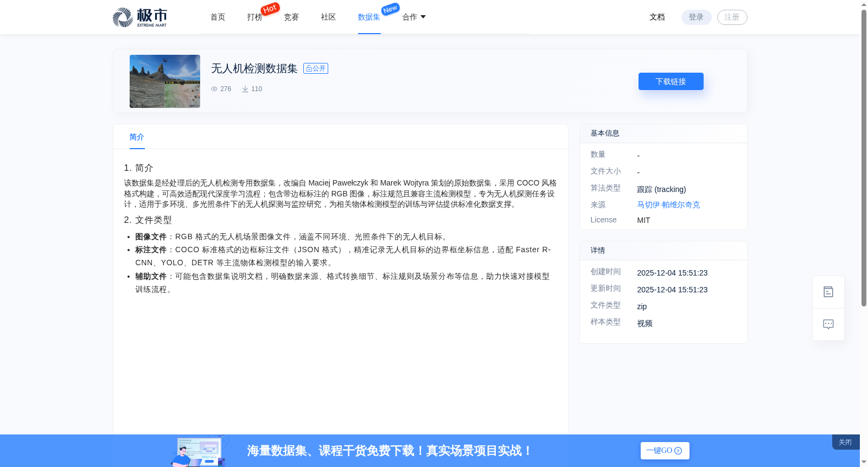Click the 基本信息 panel header

663,133
